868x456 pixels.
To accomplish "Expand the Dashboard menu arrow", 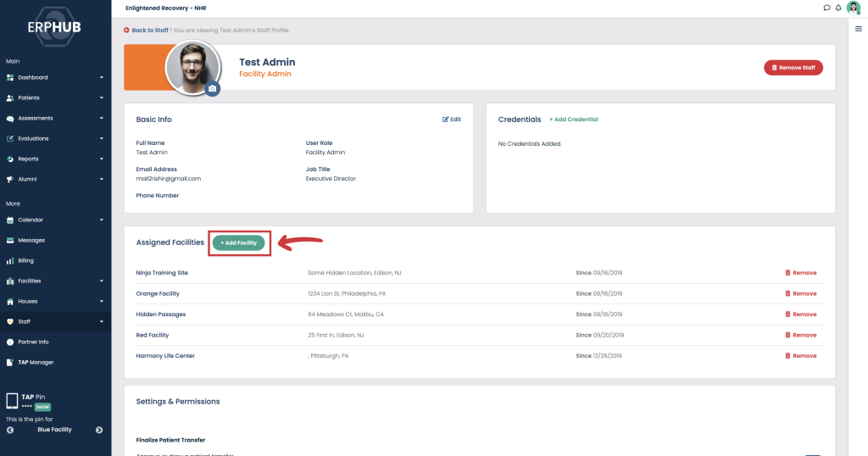I will (x=102, y=77).
